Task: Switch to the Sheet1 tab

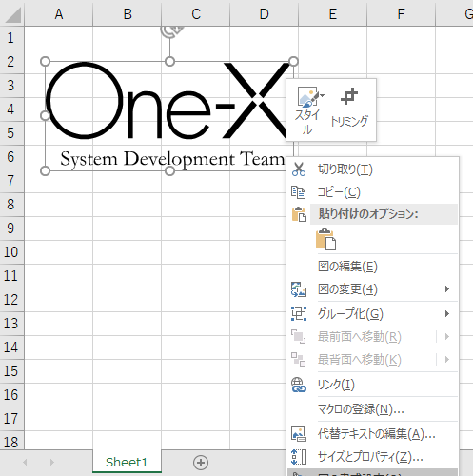Action: point(127,463)
